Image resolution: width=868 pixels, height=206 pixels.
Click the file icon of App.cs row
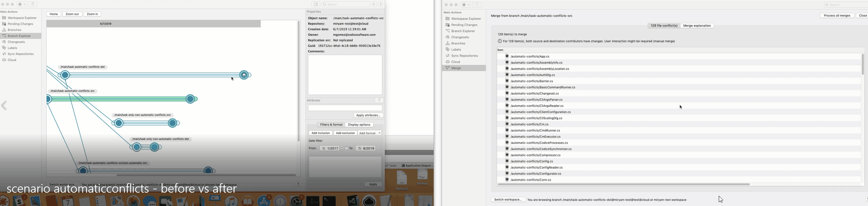pos(507,56)
